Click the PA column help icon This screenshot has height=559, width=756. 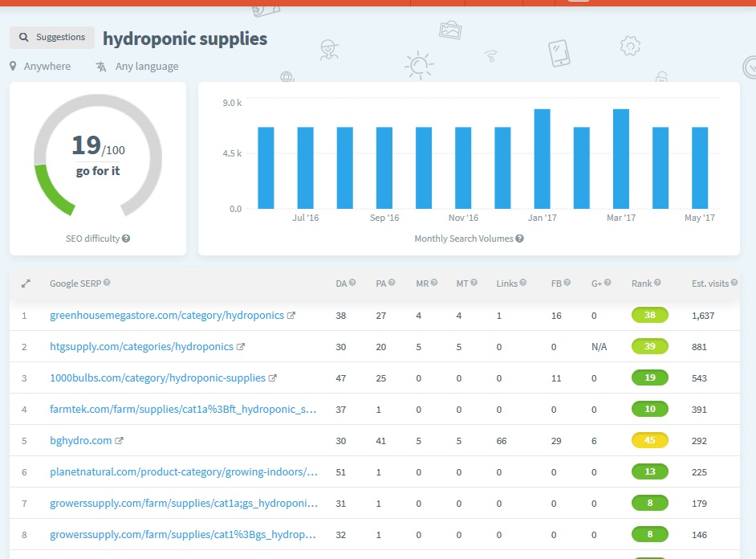[x=392, y=283]
